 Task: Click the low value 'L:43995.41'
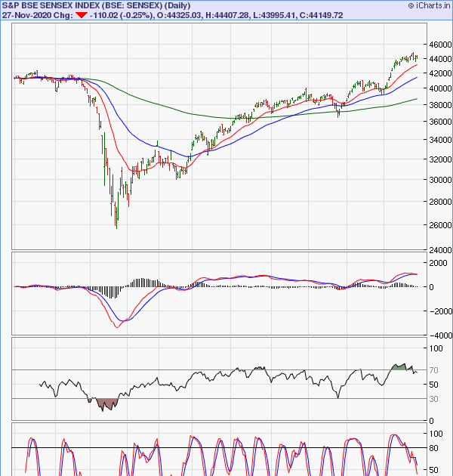274,15
